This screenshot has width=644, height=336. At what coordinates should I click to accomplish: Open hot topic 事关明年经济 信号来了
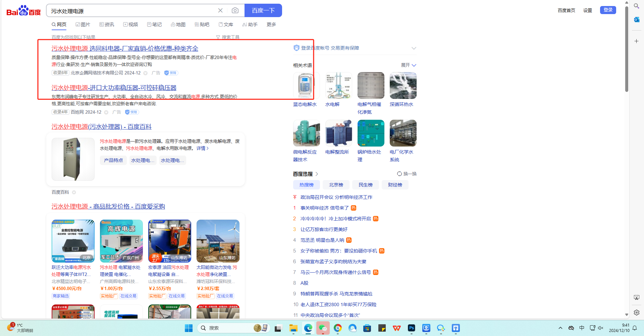point(325,208)
